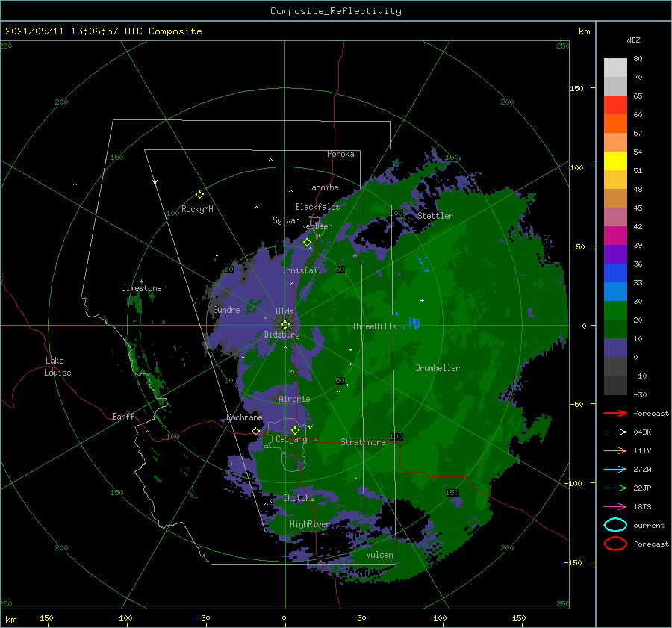Click the Blackfalds label

(x=317, y=207)
